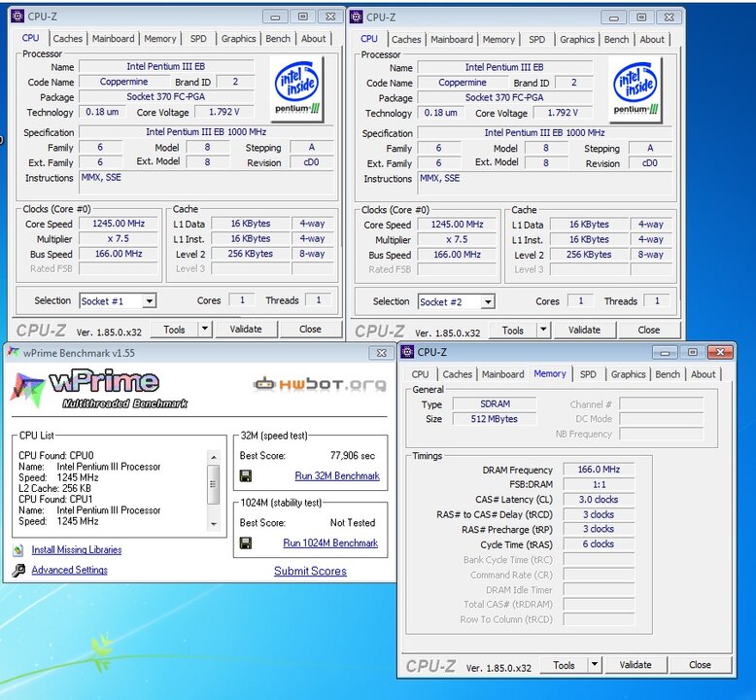
Task: Expand the Tools arrow in the Socket #2 CPU-Z window
Action: click(x=543, y=330)
